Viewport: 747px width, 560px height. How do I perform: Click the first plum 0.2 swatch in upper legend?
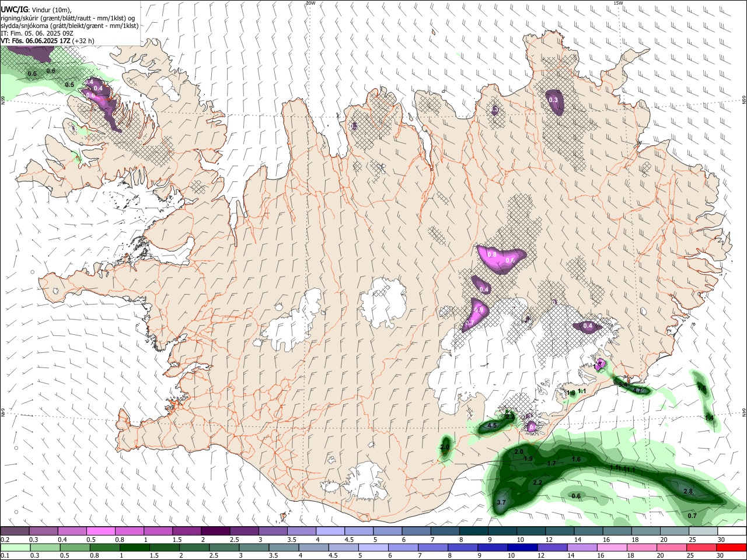click(15, 531)
